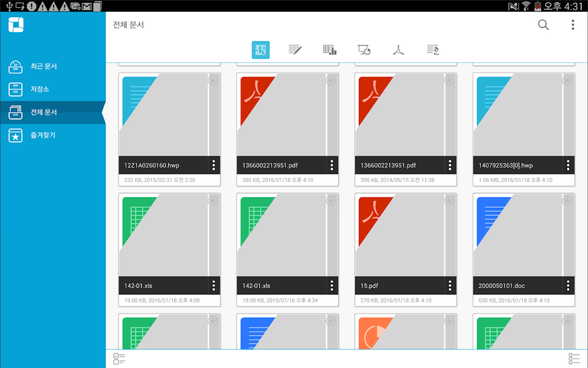Tap details 395 KB, 2014/09/15 오전 11:38

(x=397, y=180)
